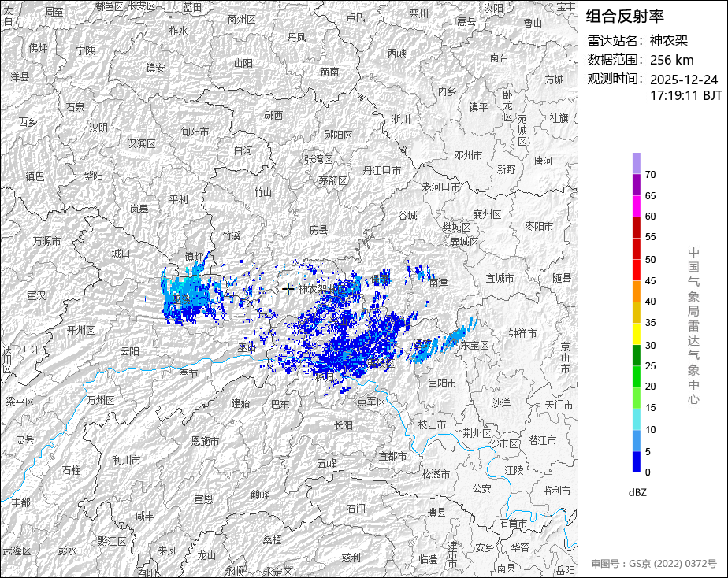728x578 pixels.
Task: Click the 'dBZ' unit label under legend
Action: [637, 492]
